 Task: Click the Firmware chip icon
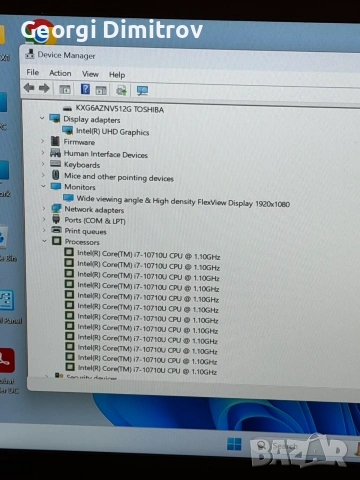pyautogui.click(x=55, y=141)
